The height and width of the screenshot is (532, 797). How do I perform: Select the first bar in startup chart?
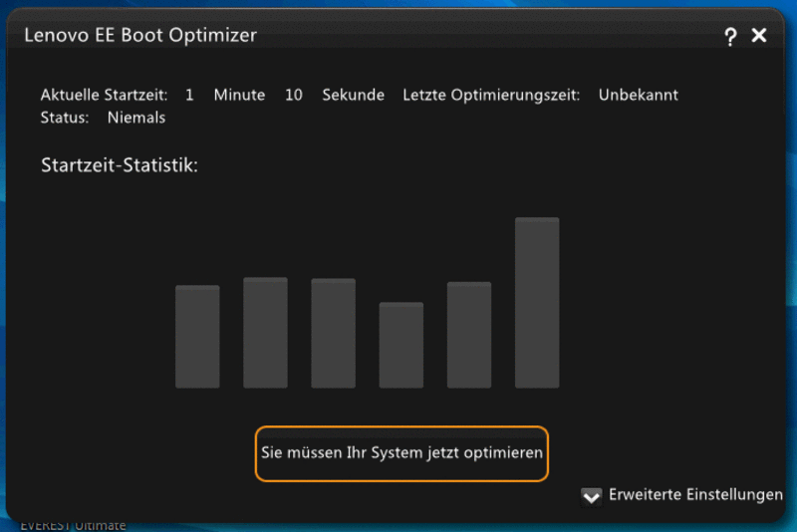[x=197, y=337]
